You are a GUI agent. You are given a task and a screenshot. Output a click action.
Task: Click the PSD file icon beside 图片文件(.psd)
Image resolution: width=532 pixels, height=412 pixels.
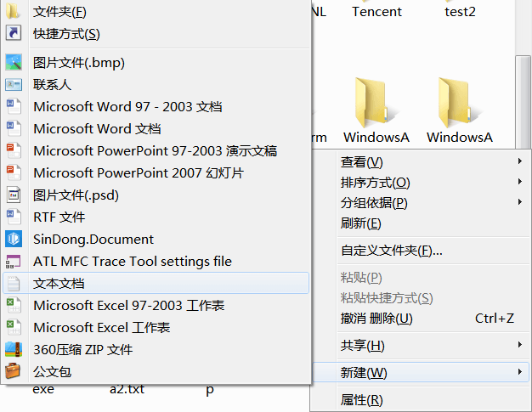[14, 195]
